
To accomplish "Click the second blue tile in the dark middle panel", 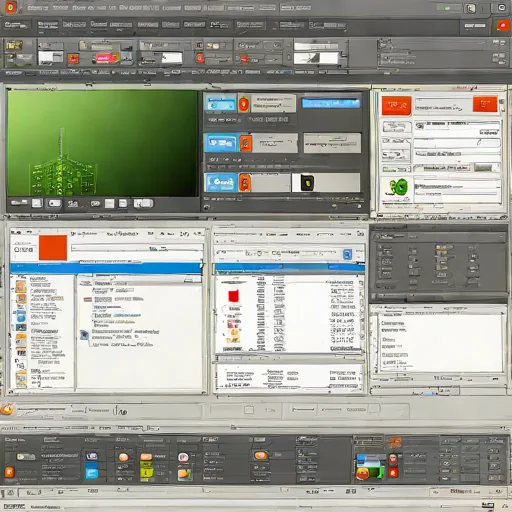I will [221, 143].
